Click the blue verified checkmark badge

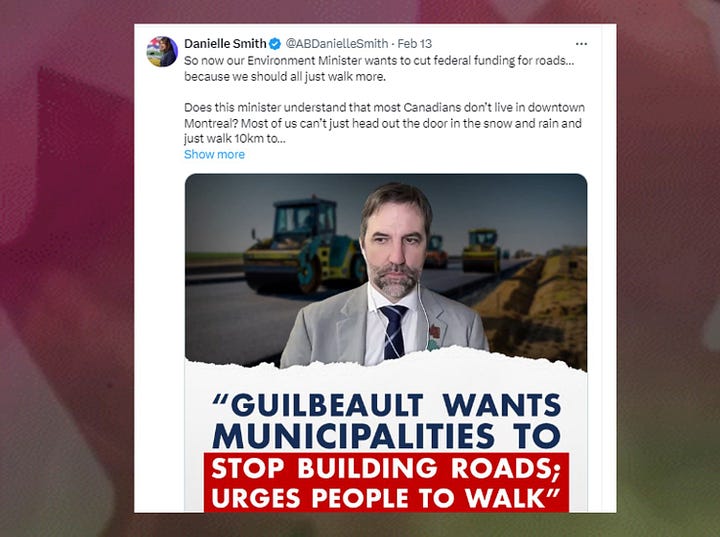click(x=275, y=44)
